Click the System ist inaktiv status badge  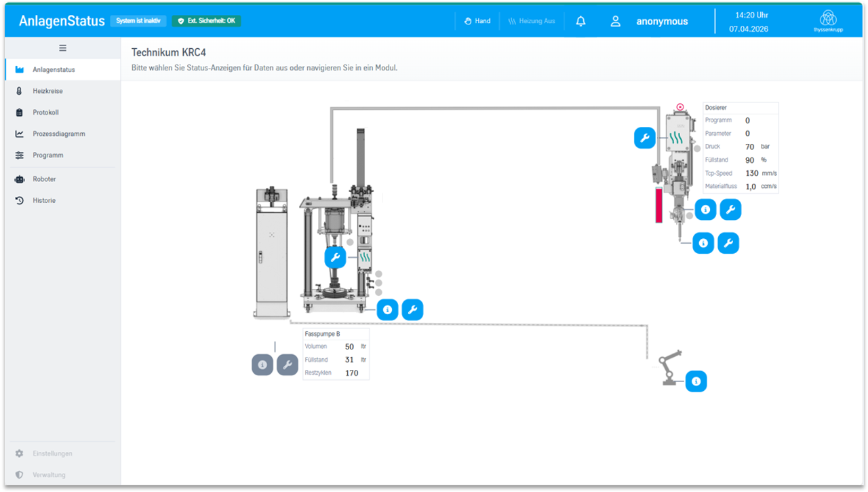click(x=138, y=21)
